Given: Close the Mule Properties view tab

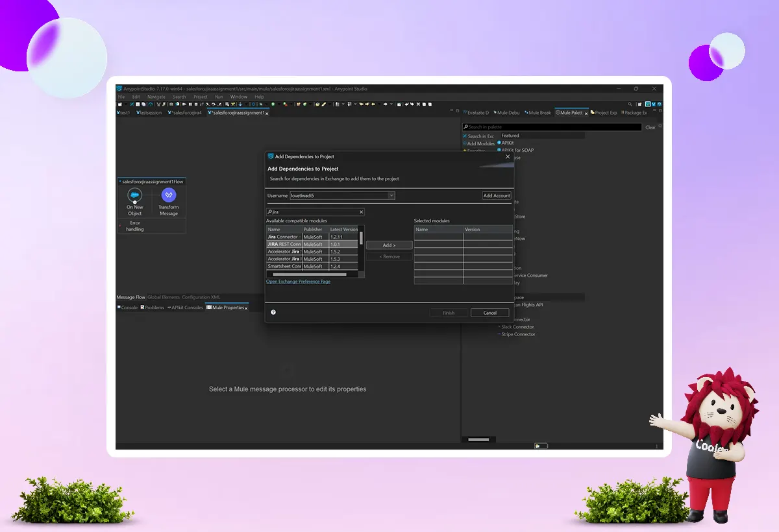Looking at the screenshot, I should 246,308.
